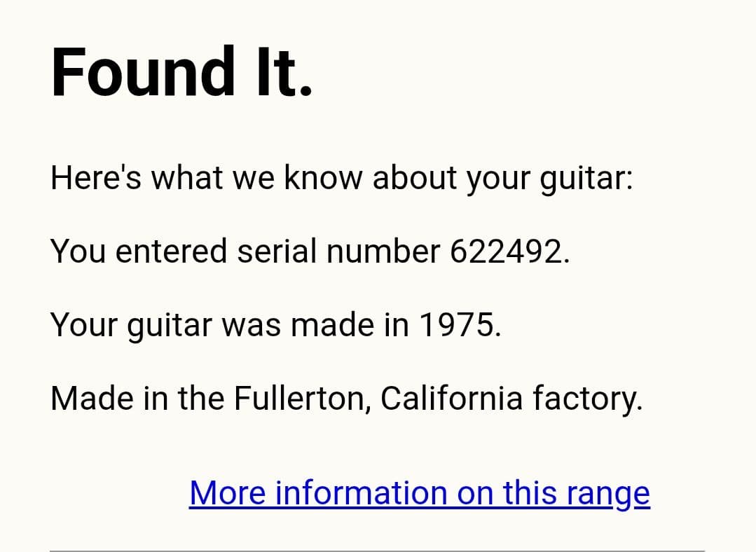Click the "You entered" text
The width and height of the screenshot is (756, 552).
138,251
